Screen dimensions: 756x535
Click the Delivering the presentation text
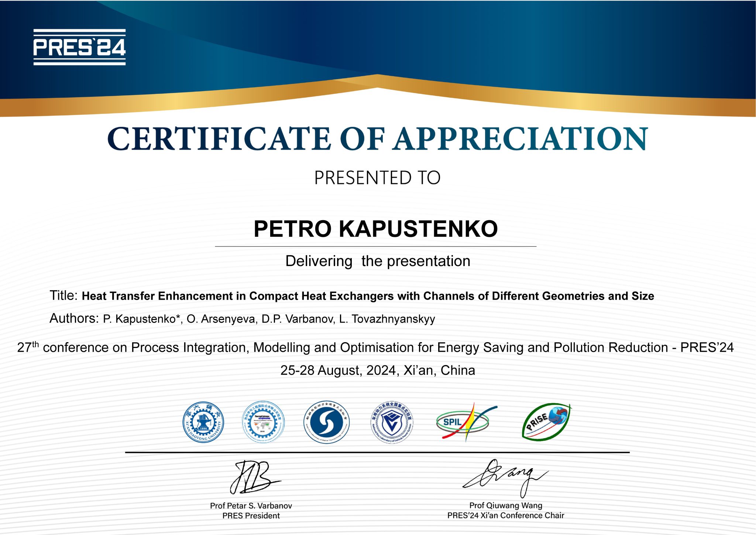[377, 261]
